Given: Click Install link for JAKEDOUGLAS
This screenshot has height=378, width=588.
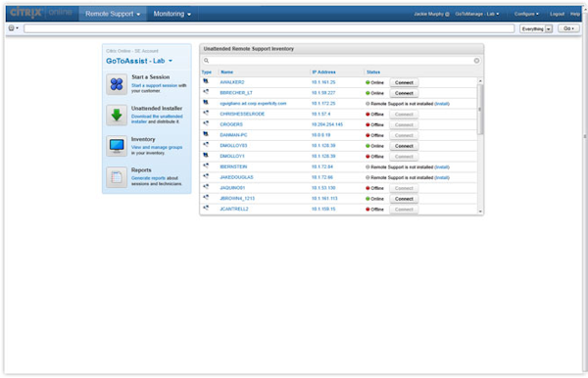Looking at the screenshot, I should pos(442,177).
